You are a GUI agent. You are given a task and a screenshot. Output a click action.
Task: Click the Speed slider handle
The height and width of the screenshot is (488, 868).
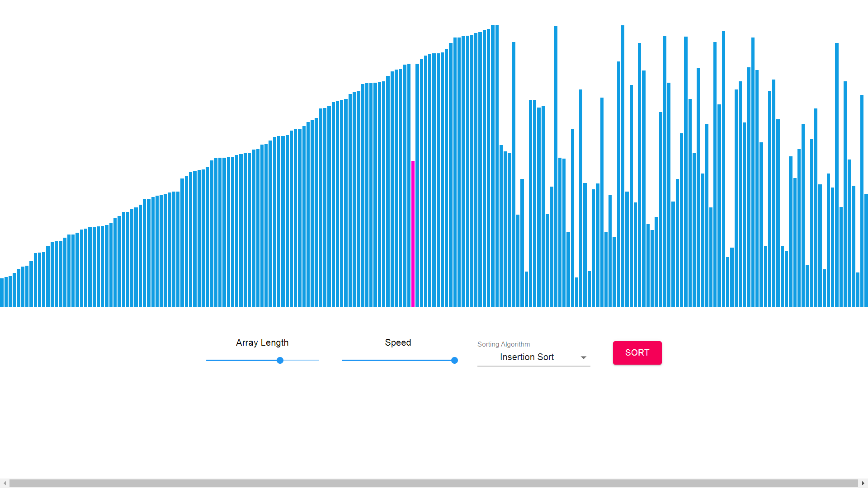coord(454,360)
